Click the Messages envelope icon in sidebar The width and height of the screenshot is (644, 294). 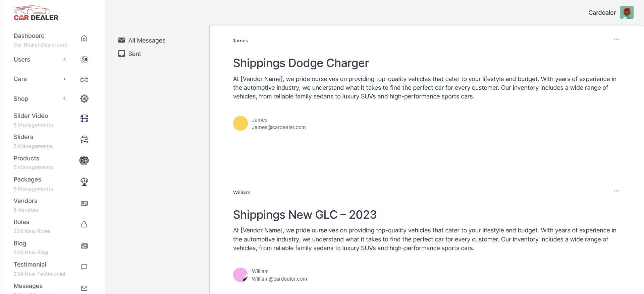tap(84, 288)
